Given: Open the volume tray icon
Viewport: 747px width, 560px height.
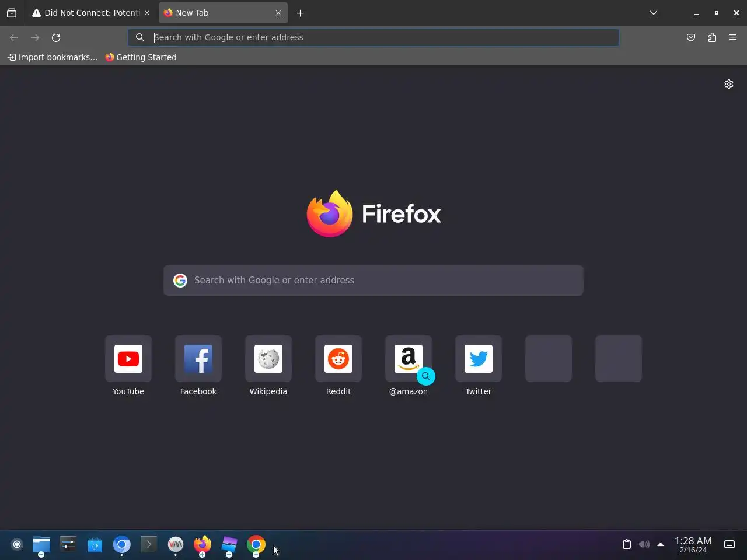Looking at the screenshot, I should point(644,544).
